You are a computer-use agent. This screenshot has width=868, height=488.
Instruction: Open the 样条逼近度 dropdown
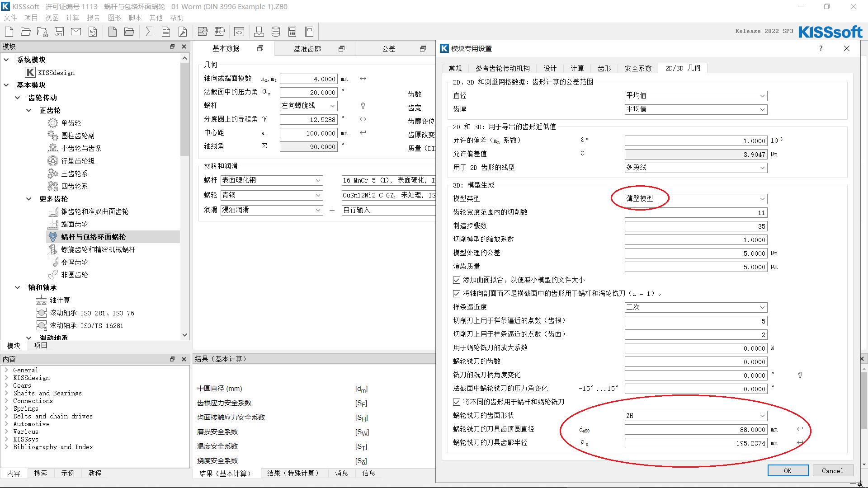pos(696,307)
